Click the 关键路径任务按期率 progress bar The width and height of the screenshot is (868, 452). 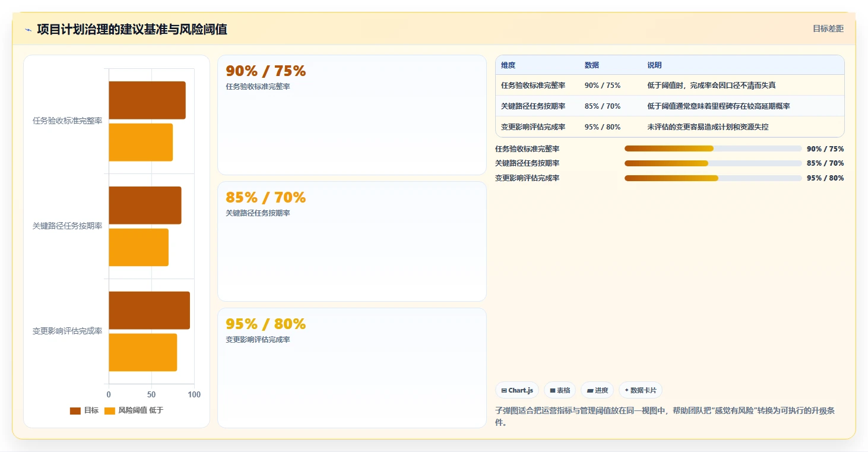(x=713, y=163)
